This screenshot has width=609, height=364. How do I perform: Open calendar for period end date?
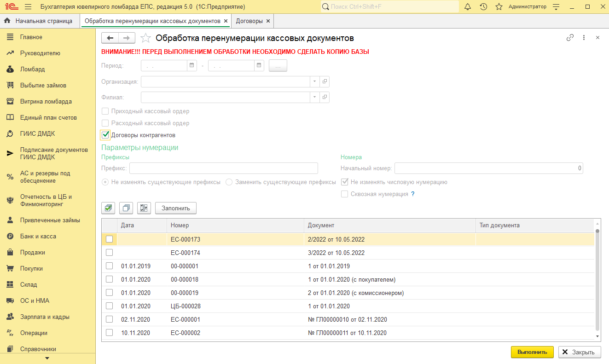point(259,66)
